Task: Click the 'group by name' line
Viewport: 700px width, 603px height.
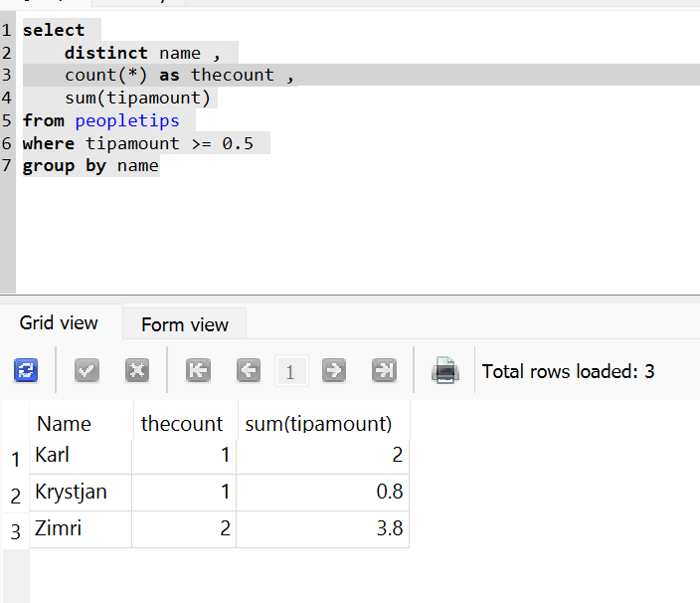Action: (90, 166)
